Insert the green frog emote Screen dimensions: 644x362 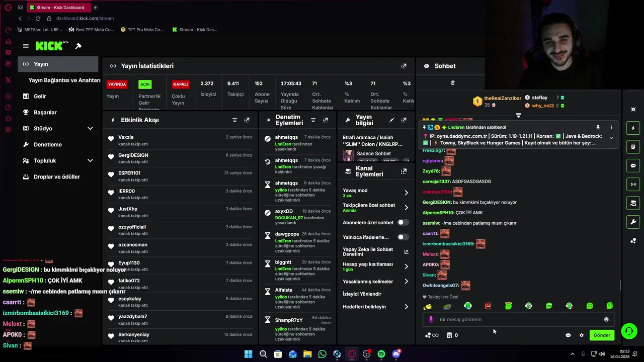[x=447, y=306]
